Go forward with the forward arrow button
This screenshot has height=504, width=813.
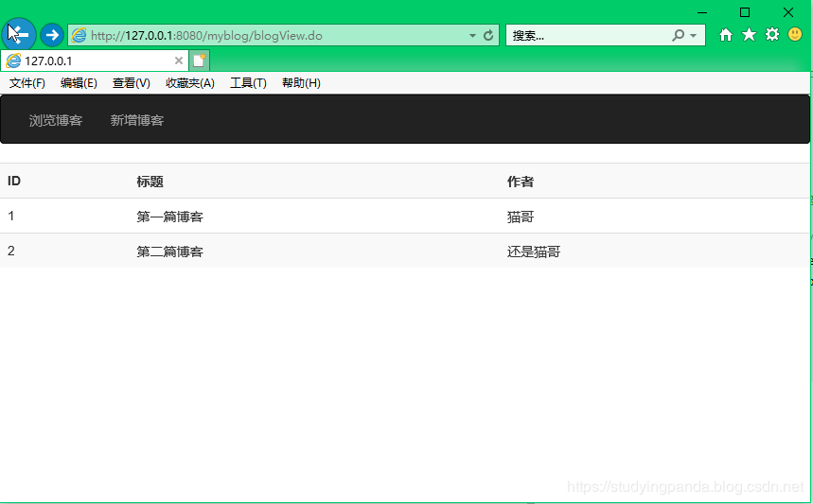[52, 35]
